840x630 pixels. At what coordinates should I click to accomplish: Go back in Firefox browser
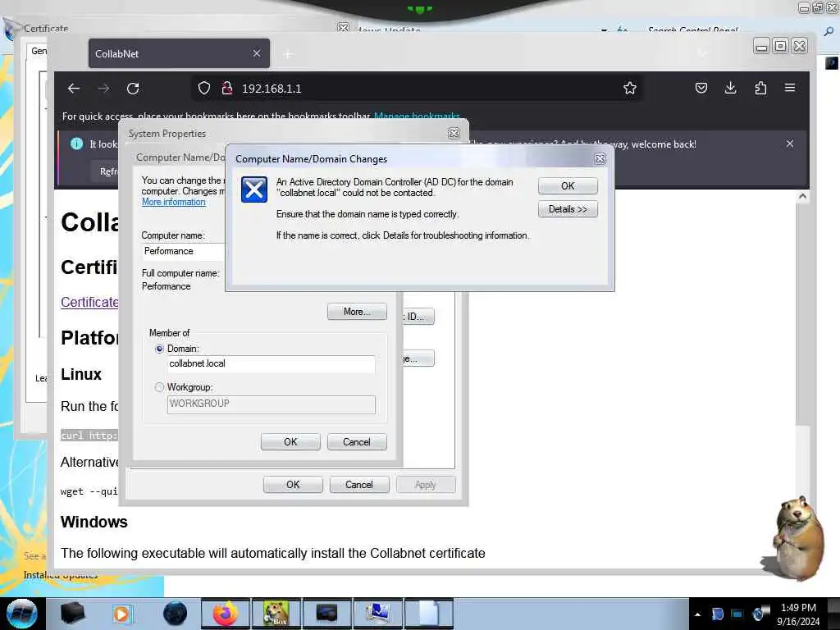[x=74, y=89]
